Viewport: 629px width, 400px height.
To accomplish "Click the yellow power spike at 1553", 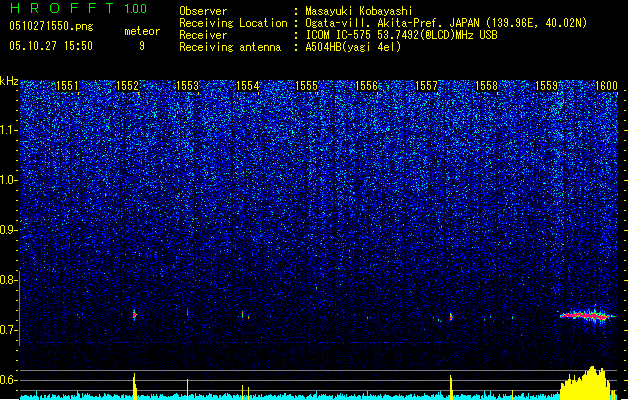I will coord(187,389).
